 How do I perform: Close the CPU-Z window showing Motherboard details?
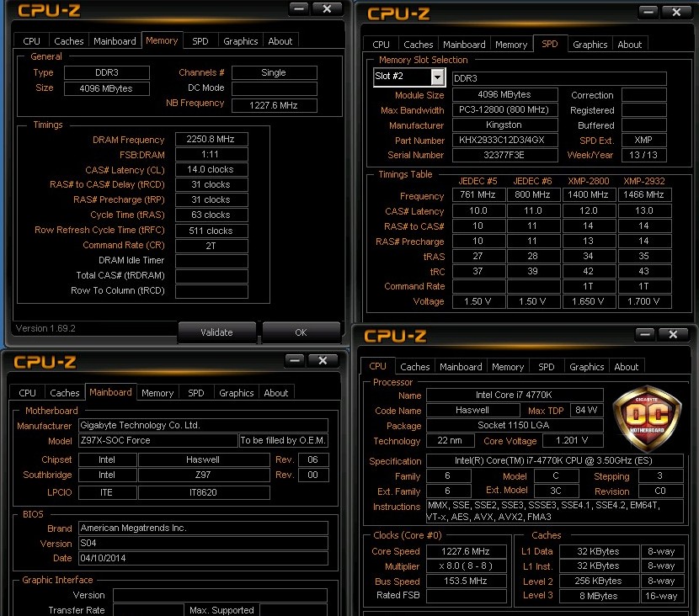point(323,360)
